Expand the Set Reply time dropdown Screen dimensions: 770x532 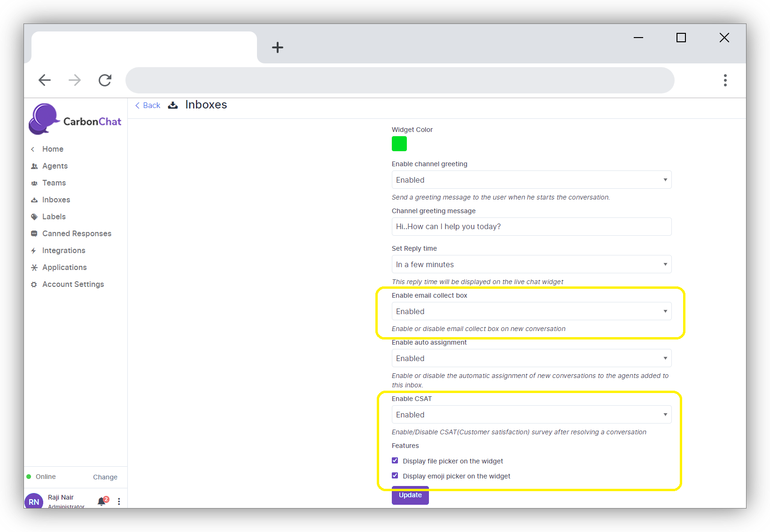531,264
